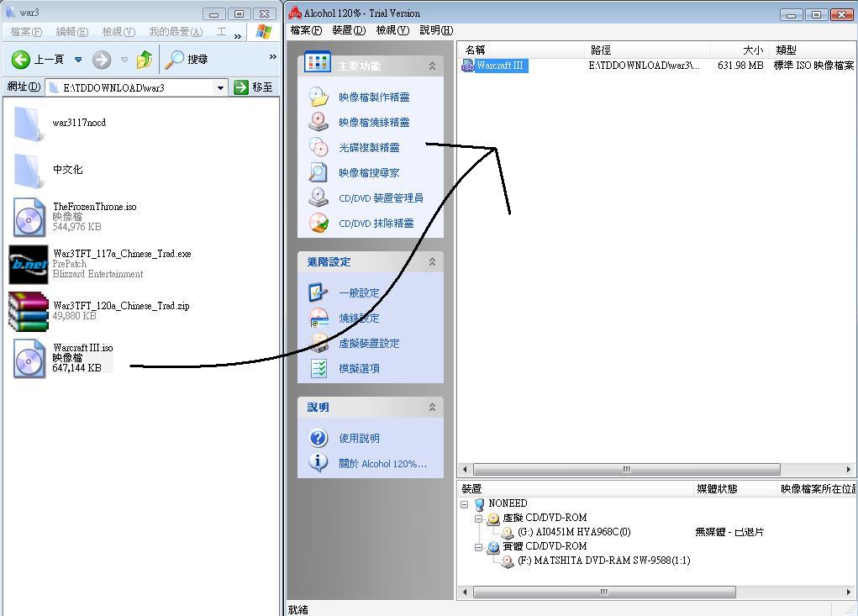
Task: Collapse the virtual (虛擬) CD/DVD-ROM node
Action: [x=478, y=518]
